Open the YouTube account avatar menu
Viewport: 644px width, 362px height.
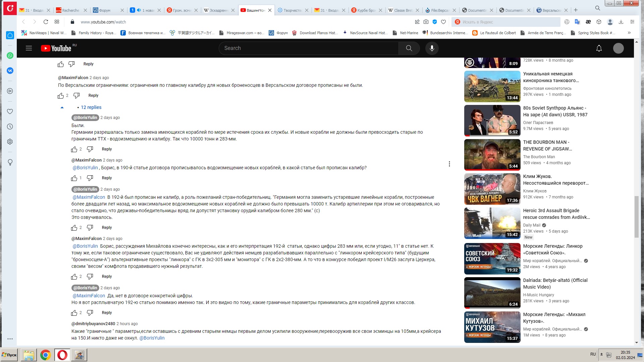(618, 48)
